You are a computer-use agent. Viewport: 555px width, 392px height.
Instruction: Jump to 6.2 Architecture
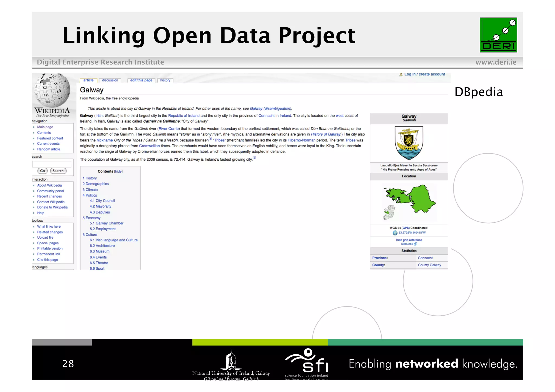102,246
